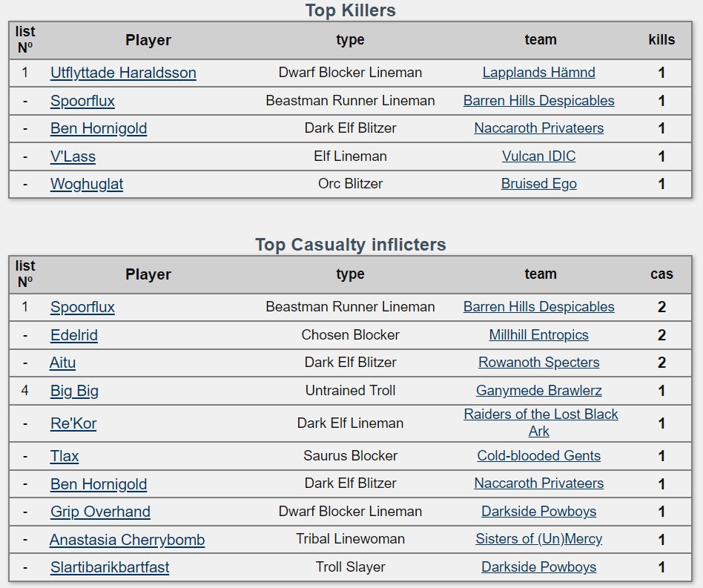The height and width of the screenshot is (588, 703).
Task: Open Edelrid player profile link
Action: pos(74,335)
